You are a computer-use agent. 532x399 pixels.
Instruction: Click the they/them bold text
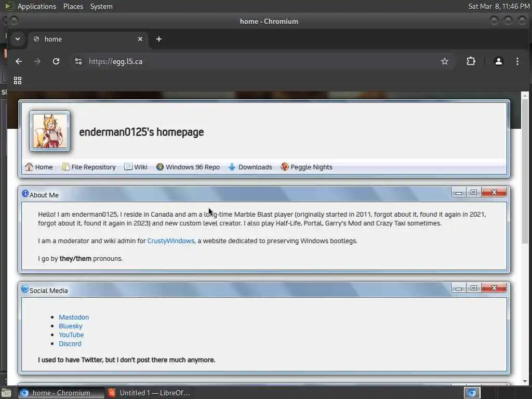tap(75, 259)
